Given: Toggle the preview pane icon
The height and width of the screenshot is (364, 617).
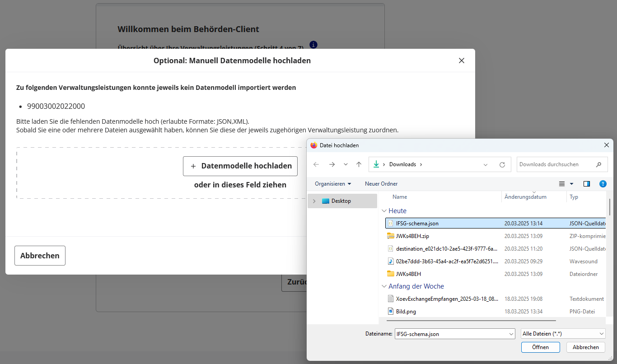Looking at the screenshot, I should click(x=587, y=184).
